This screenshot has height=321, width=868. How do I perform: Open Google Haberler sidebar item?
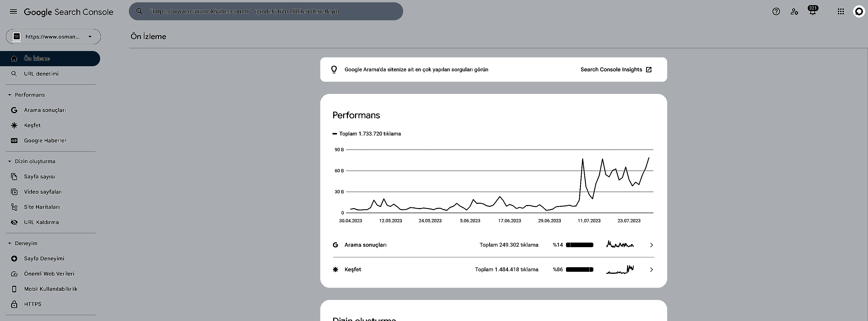pos(50,141)
